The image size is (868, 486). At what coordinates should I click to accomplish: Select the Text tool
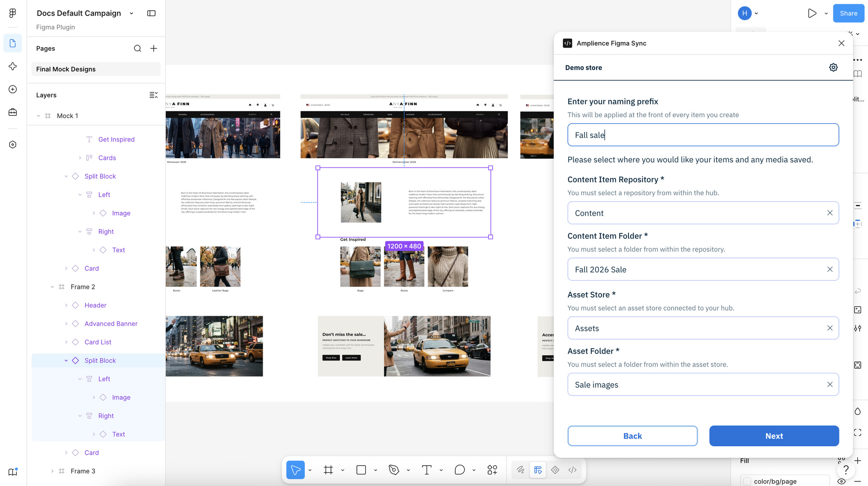point(427,470)
